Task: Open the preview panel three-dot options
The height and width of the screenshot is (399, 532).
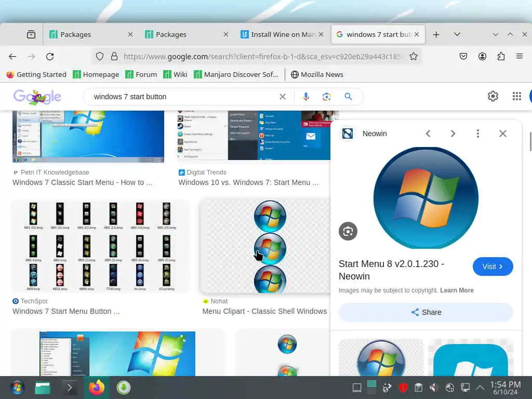Action: click(478, 134)
